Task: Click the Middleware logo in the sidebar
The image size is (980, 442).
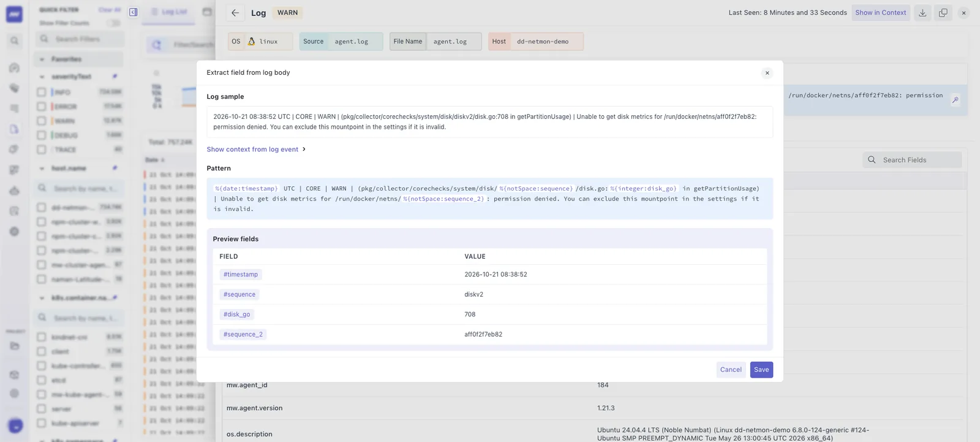Action: click(x=14, y=14)
